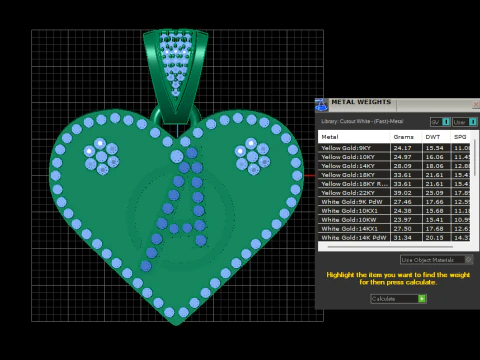Sort by the DWT column header
Image resolution: width=480 pixels, height=360 pixels.
(437, 137)
